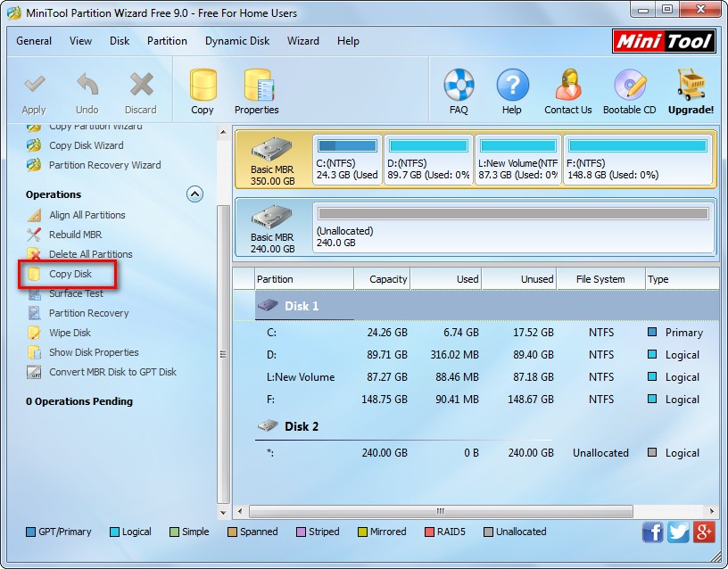Click the Apply checkmark toolbar icon

35,85
